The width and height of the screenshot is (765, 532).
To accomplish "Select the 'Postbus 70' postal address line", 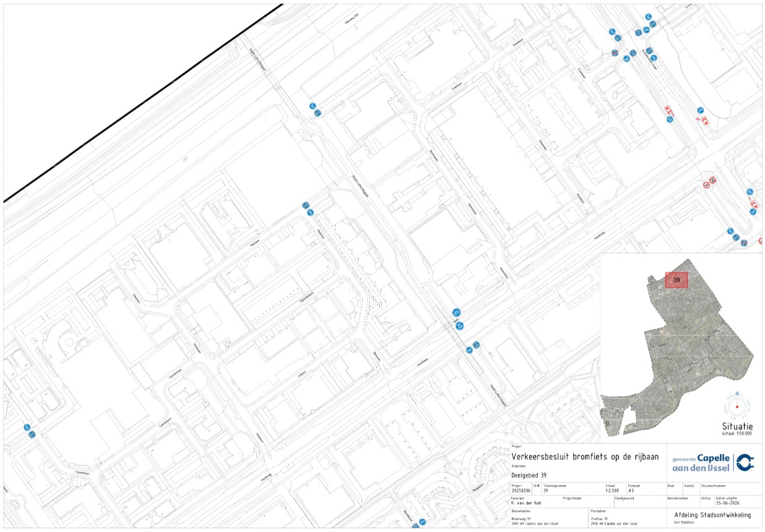I will 599,519.
